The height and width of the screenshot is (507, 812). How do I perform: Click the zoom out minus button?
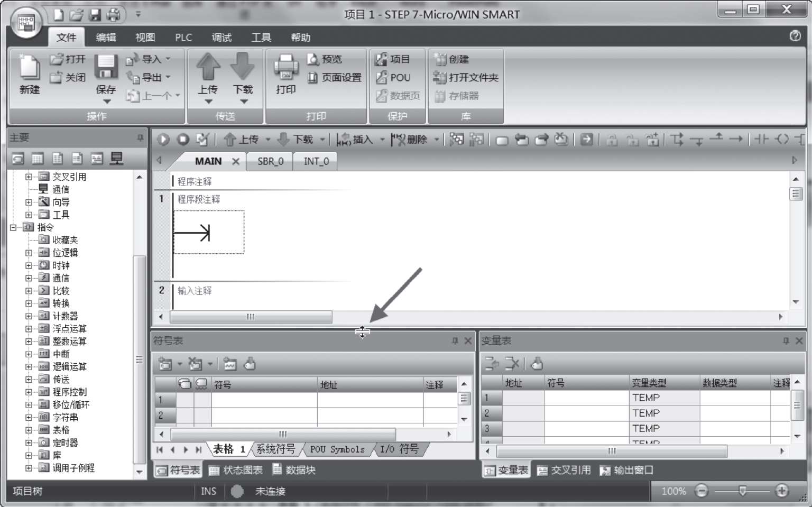701,491
